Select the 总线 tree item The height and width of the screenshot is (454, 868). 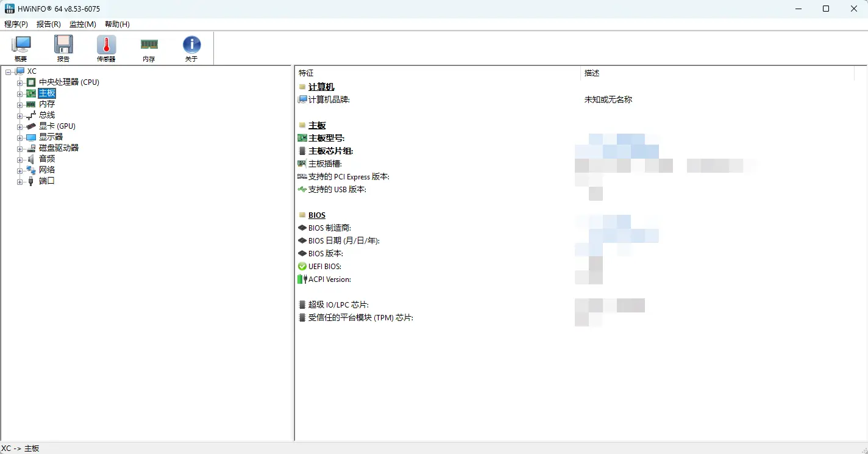point(47,115)
